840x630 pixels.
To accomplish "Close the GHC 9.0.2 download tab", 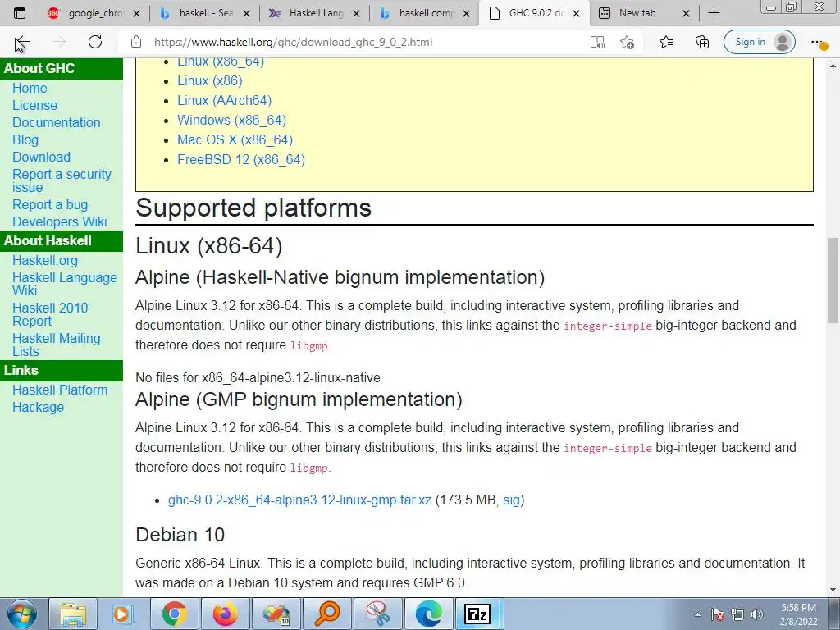I will [x=577, y=13].
